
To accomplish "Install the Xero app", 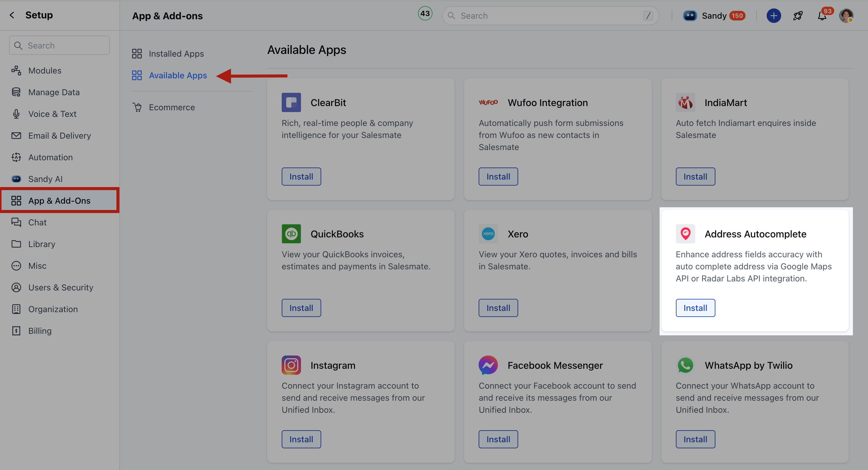I will (x=498, y=308).
